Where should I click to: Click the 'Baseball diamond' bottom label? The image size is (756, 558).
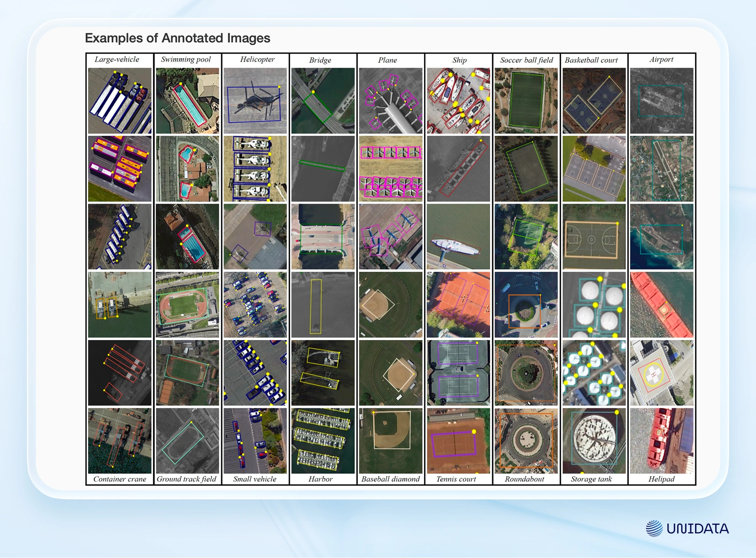coord(390,479)
